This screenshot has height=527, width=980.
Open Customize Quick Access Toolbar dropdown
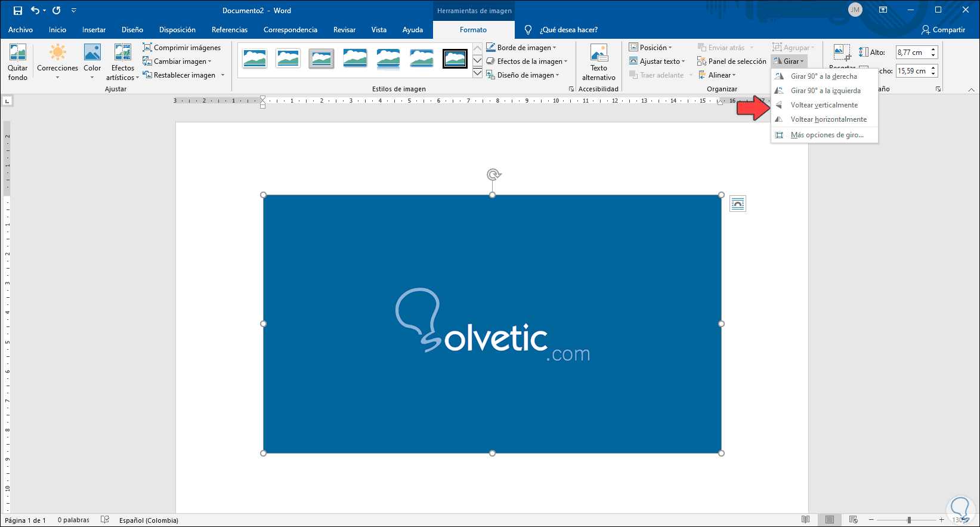[73, 11]
